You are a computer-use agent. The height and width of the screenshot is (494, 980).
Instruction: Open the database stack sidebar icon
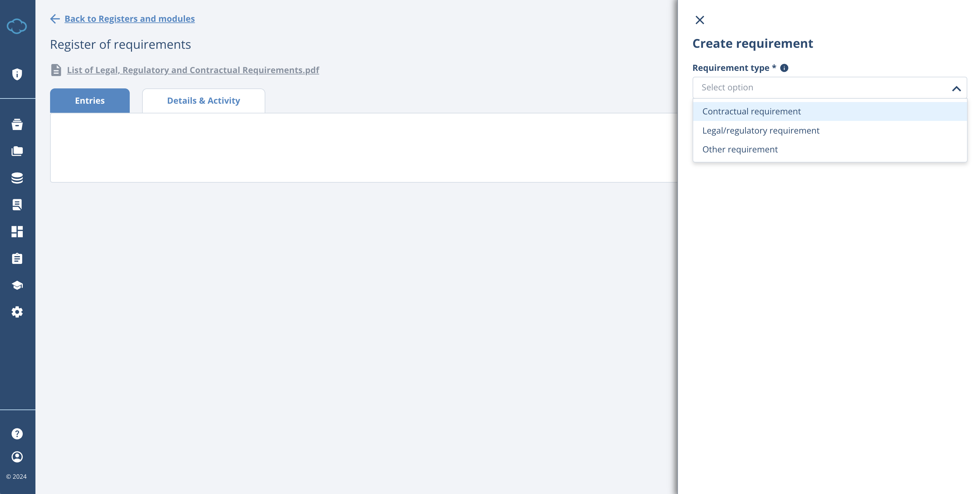[x=17, y=178]
